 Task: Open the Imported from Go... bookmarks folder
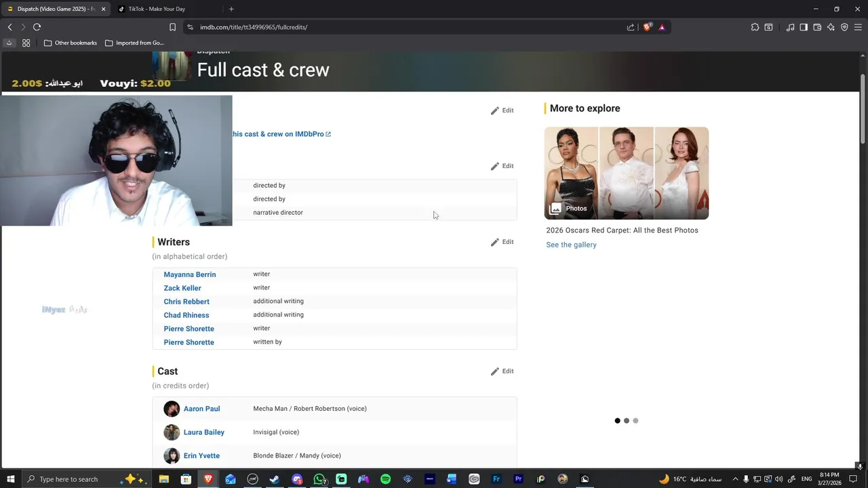coord(134,43)
